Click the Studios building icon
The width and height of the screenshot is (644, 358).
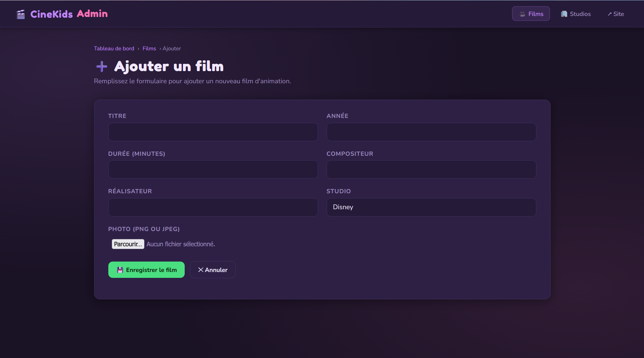[564, 14]
